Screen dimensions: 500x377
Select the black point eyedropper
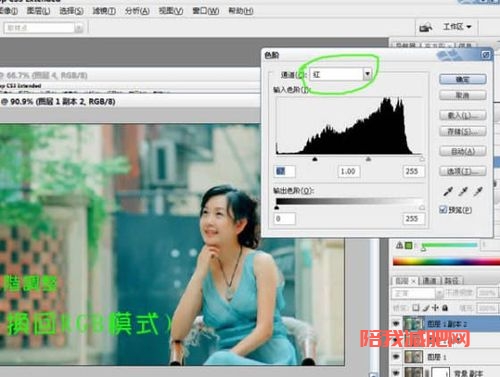[x=448, y=191]
